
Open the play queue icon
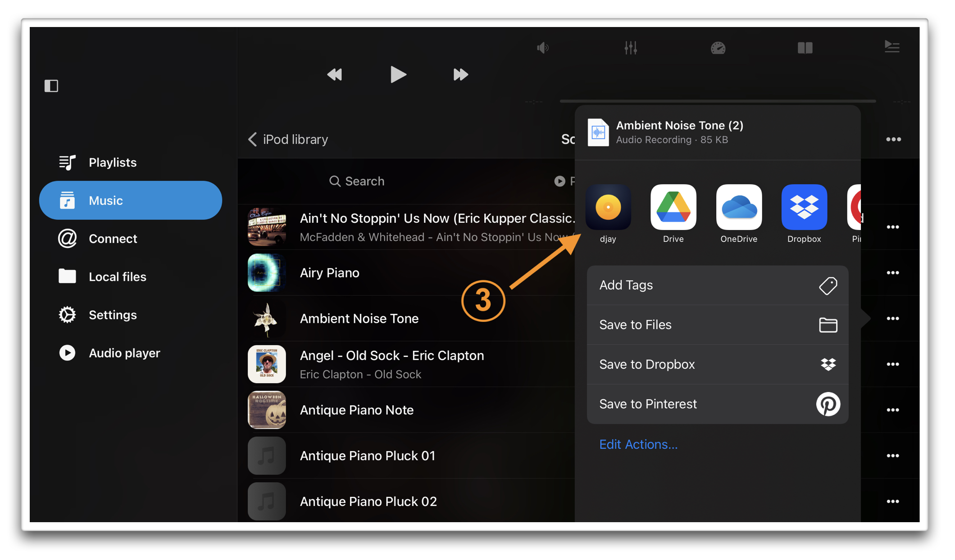[x=892, y=47]
